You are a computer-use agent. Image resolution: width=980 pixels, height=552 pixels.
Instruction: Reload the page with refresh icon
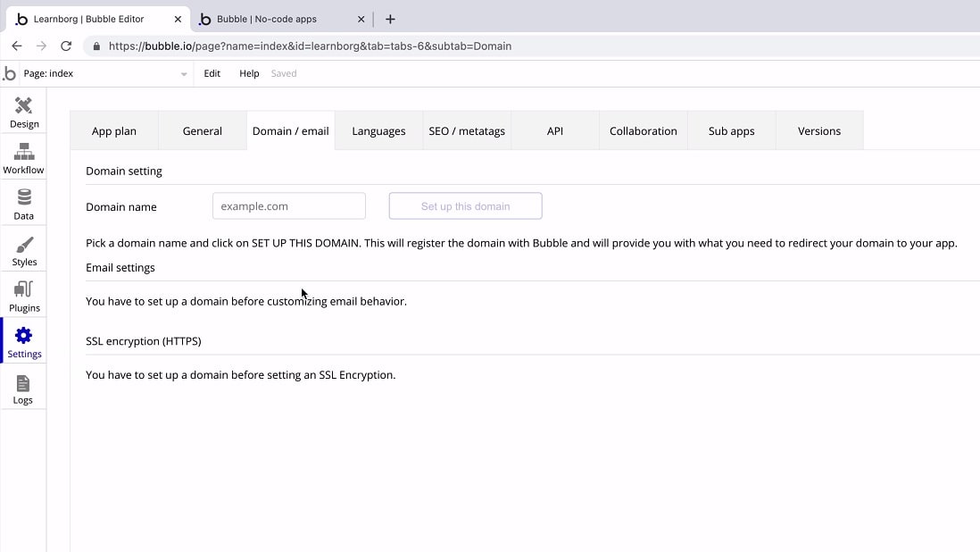pyautogui.click(x=66, y=46)
